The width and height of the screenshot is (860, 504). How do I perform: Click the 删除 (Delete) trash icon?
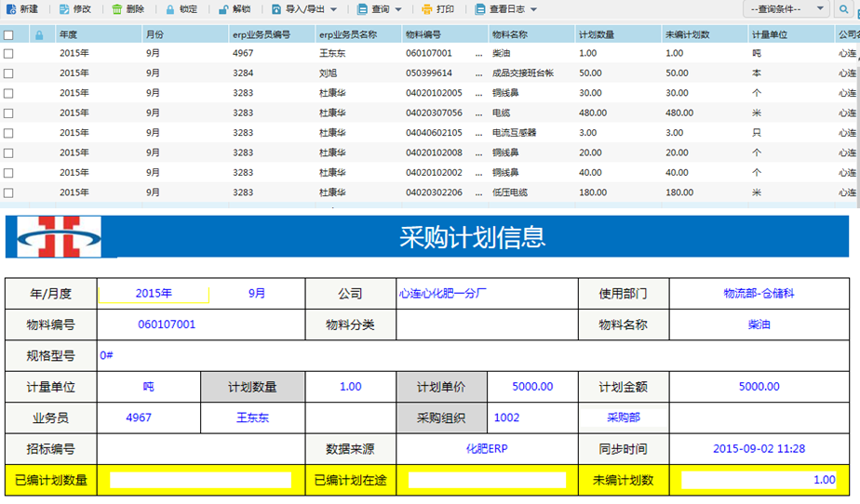(116, 9)
